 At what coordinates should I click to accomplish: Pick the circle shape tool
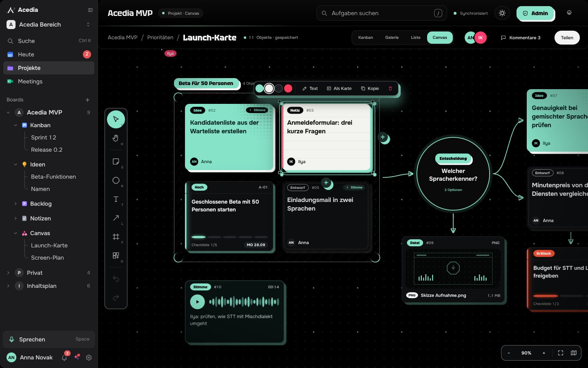click(116, 180)
